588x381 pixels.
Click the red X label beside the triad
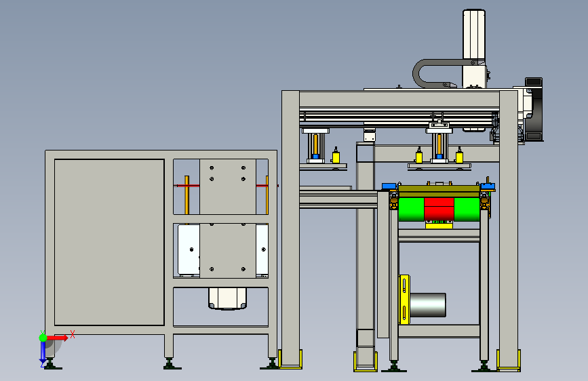pyautogui.click(x=73, y=334)
